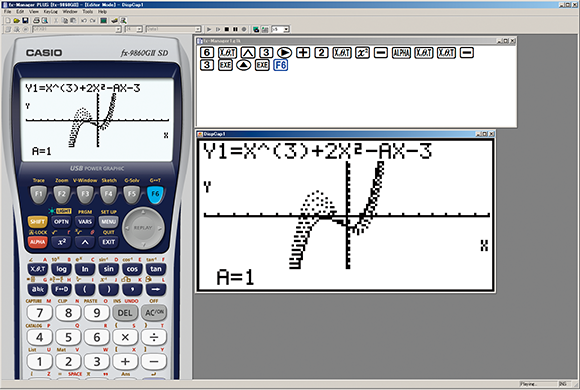The width and height of the screenshot is (580, 390).
Task: Click the Open folder toolbar icon
Action: (17, 20)
